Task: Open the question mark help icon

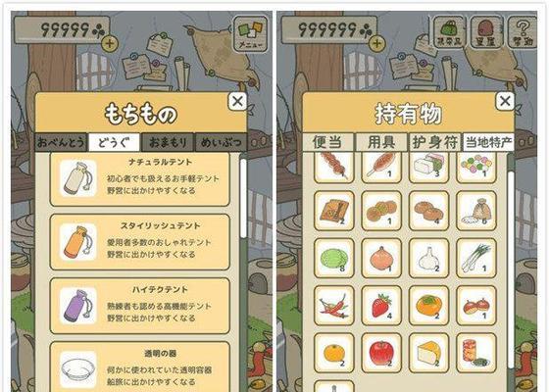Action: click(522, 32)
